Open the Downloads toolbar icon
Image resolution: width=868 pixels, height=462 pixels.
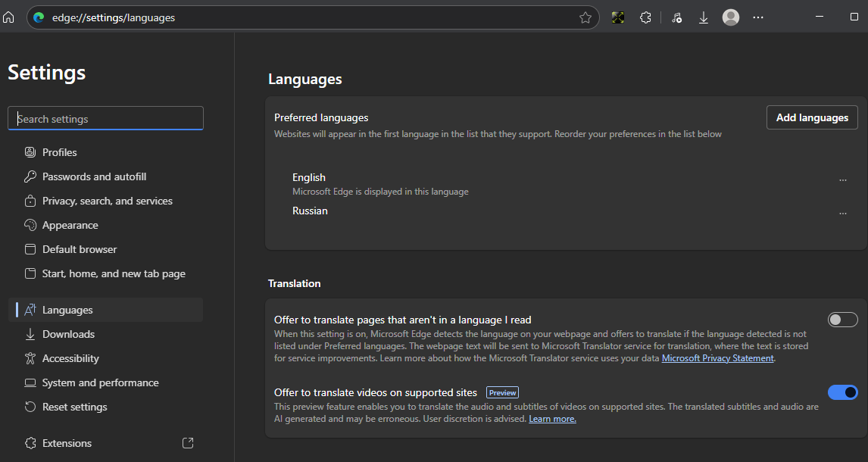(704, 17)
